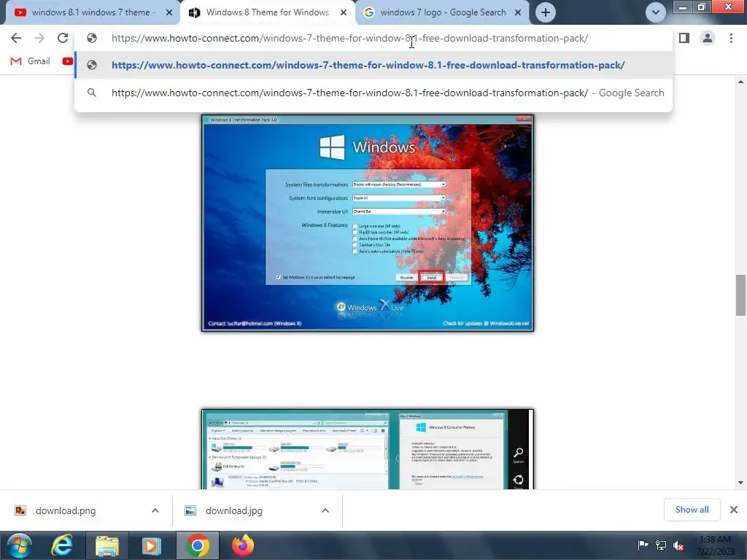Launch Firefox from taskbar

click(x=243, y=545)
